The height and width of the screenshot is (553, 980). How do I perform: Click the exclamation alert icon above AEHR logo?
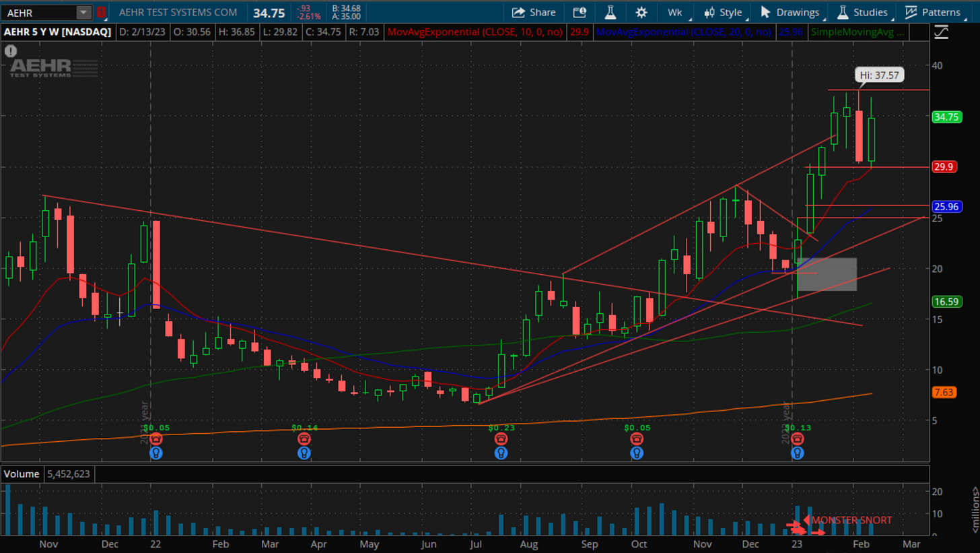10,51
